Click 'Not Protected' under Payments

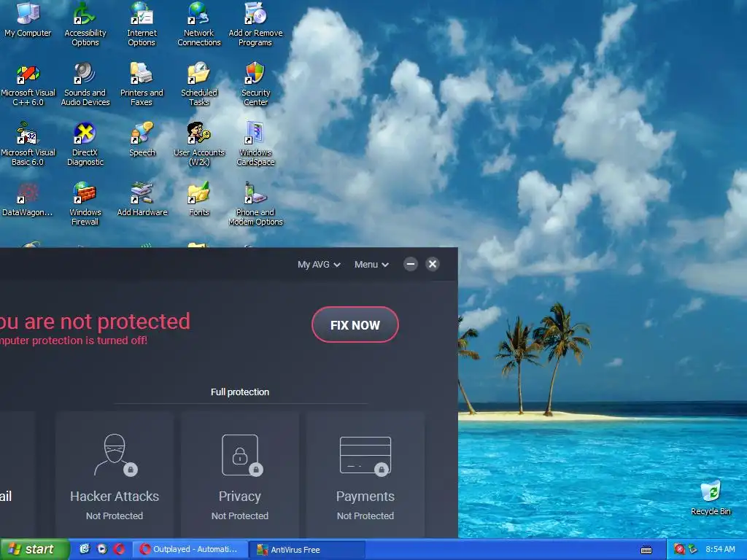(x=365, y=516)
